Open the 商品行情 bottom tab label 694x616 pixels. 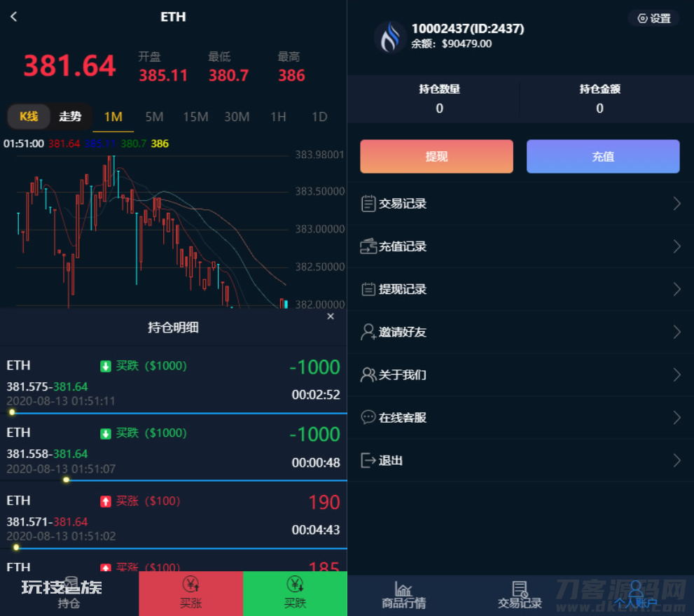(x=403, y=603)
